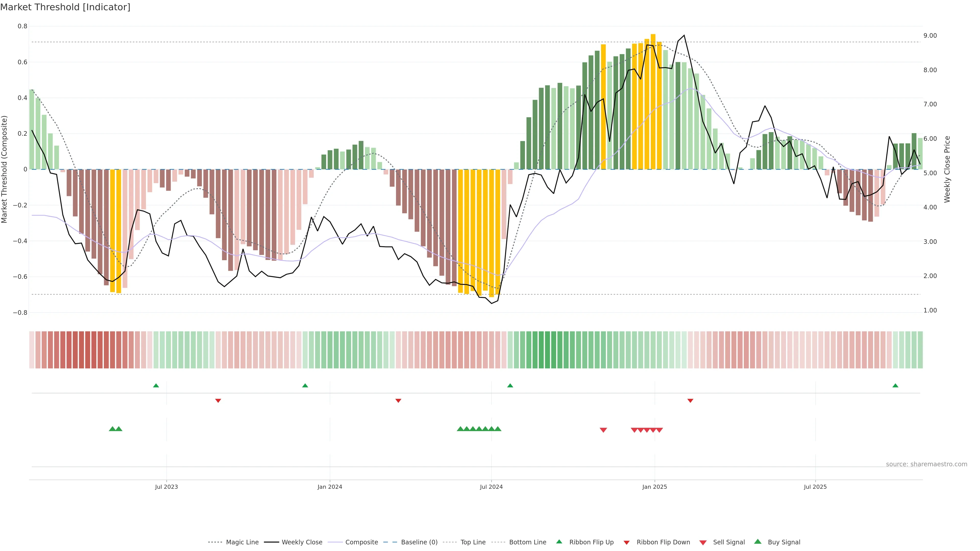980x551 pixels.
Task: Click the lone sell signal marker before the cluster
Action: (603, 430)
